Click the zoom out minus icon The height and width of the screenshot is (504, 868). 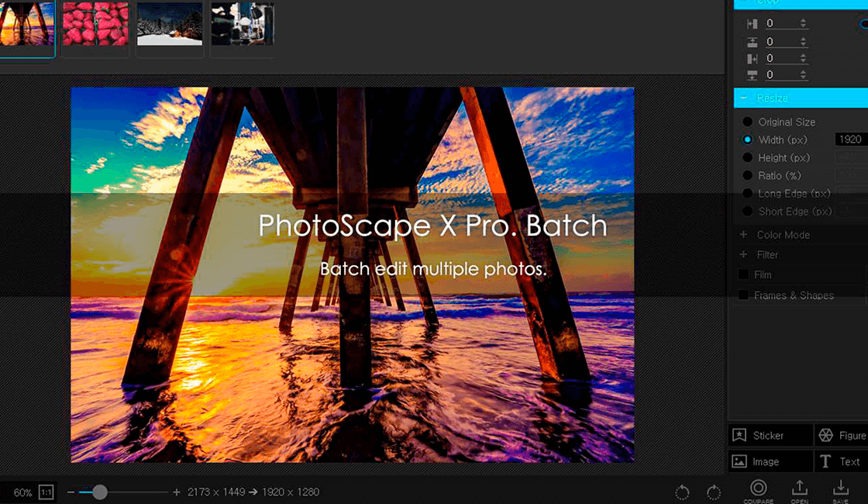[71, 492]
